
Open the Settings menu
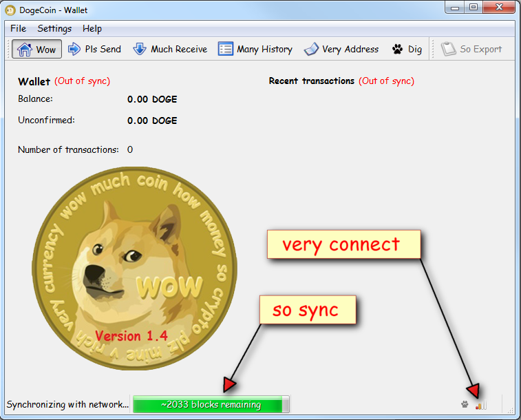(x=54, y=29)
